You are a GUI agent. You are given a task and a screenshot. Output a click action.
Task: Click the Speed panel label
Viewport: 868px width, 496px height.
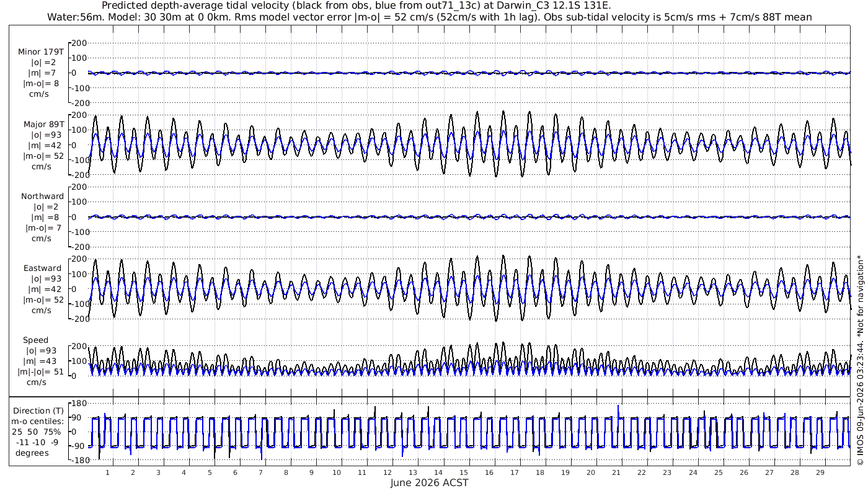[36, 340]
